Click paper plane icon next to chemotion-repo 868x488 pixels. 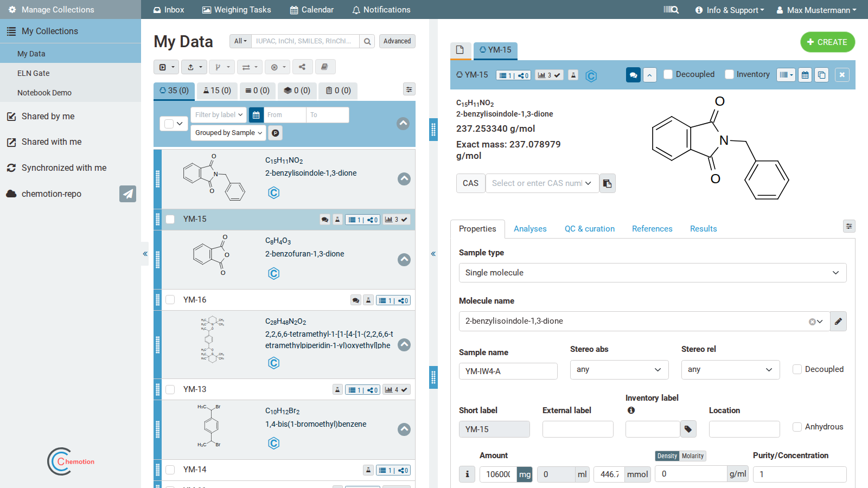(127, 194)
